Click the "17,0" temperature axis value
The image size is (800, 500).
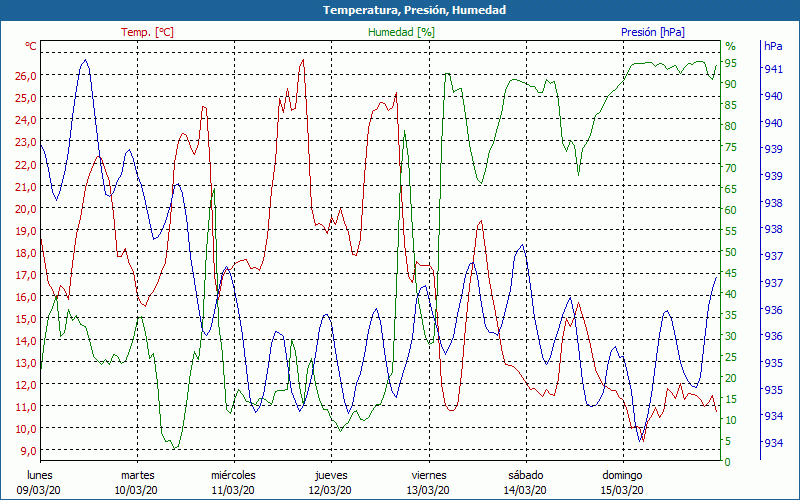click(27, 275)
